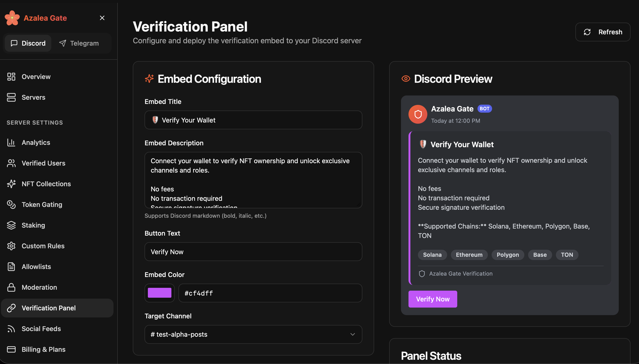639x364 pixels.
Task: Open the Servers section
Action: [33, 97]
